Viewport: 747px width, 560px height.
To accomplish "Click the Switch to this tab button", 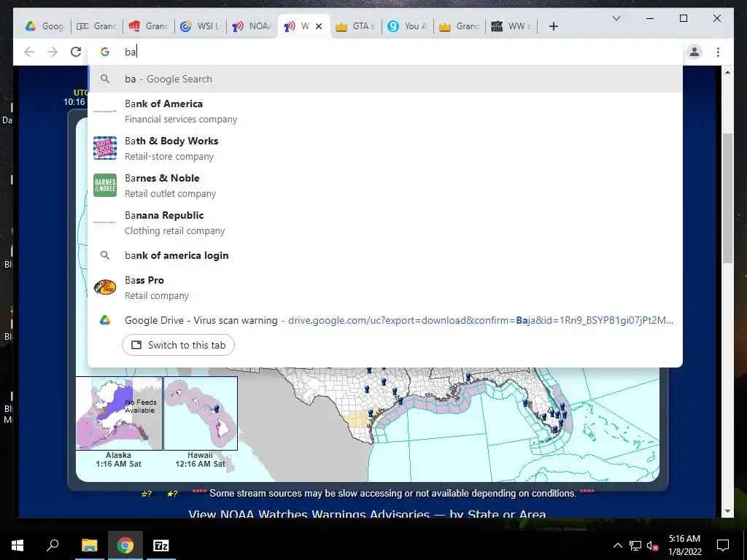I will (x=178, y=345).
